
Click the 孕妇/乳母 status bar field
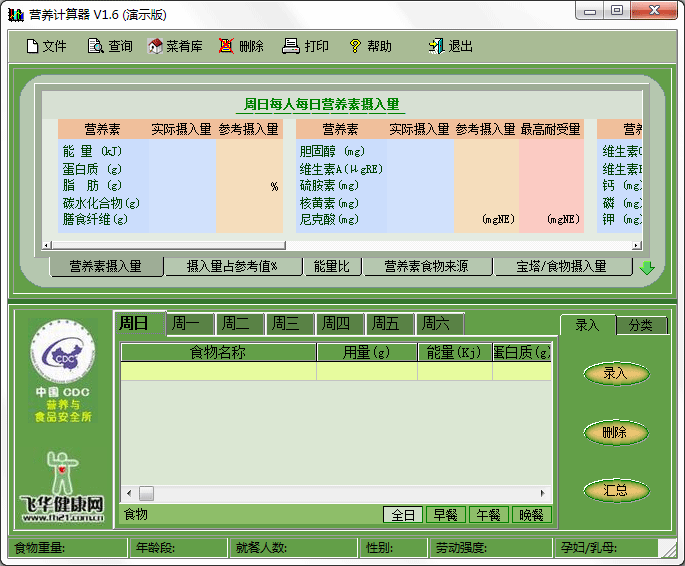(607, 548)
